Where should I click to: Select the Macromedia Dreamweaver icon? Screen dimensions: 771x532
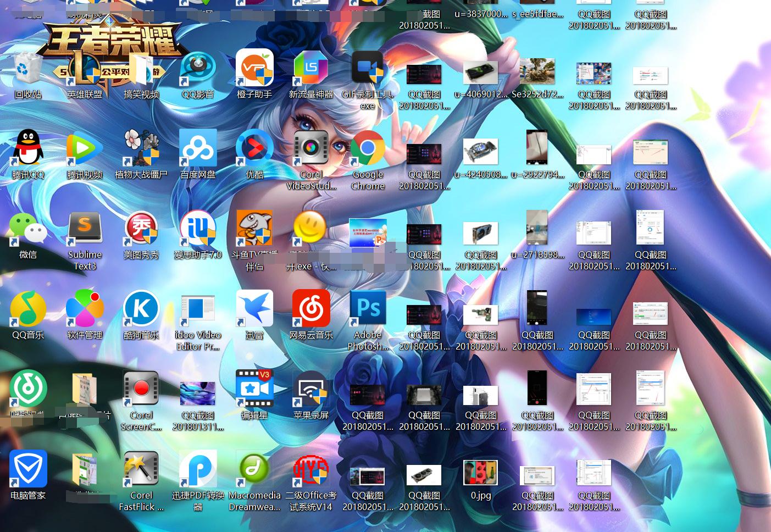pos(254,470)
